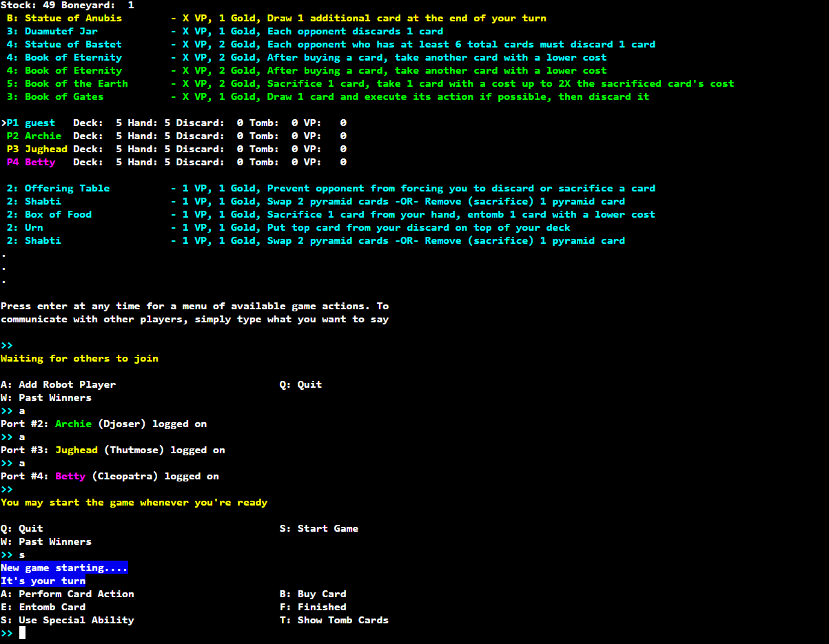
Task: Select the 'B: Buy Card' menu option
Action: [313, 594]
